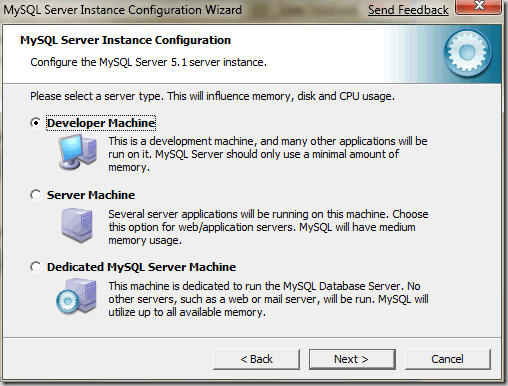Click the 'This machine is dedicated' description
Viewport: 508px width, 386px height.
tap(268, 299)
